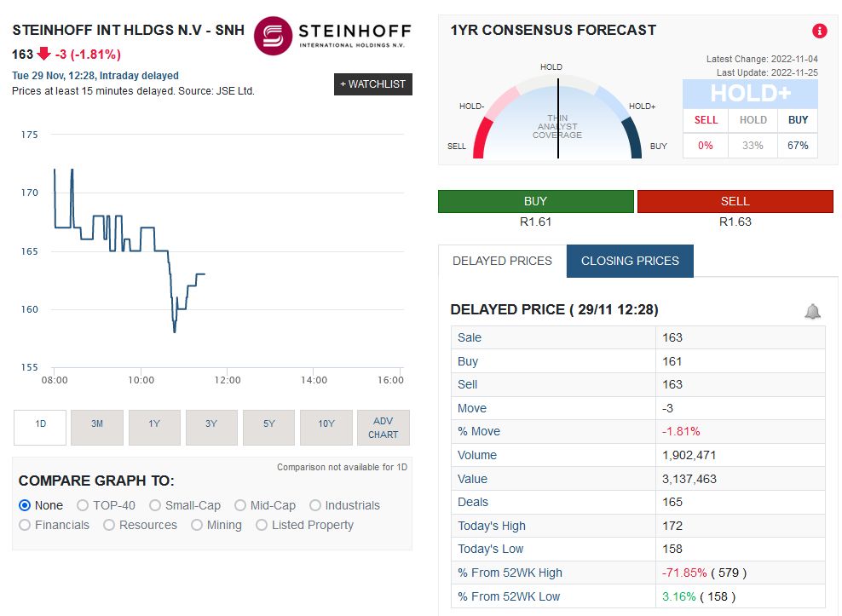Select the TOP-40 comparison option
This screenshot has width=842, height=616.
(x=83, y=505)
